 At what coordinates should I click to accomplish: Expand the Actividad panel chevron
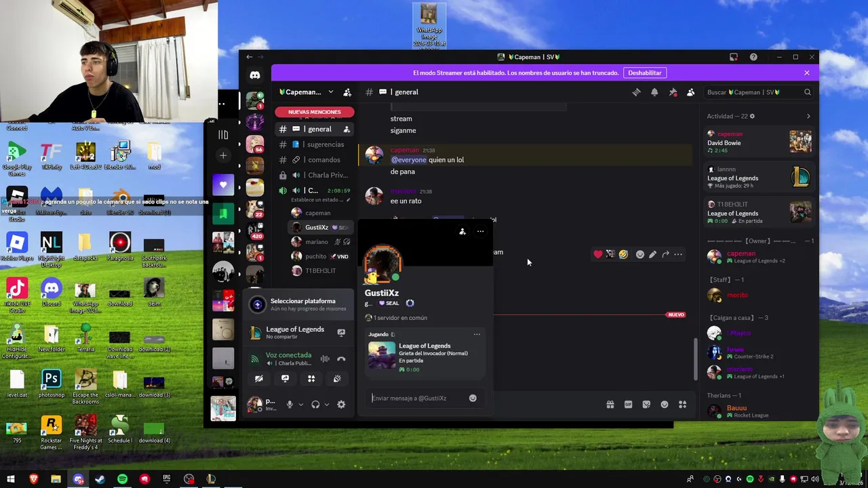808,117
